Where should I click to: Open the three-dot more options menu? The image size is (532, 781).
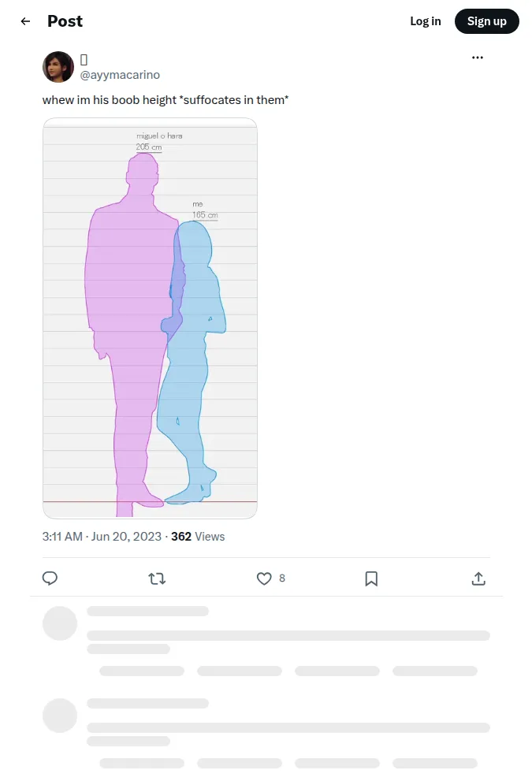(x=477, y=58)
